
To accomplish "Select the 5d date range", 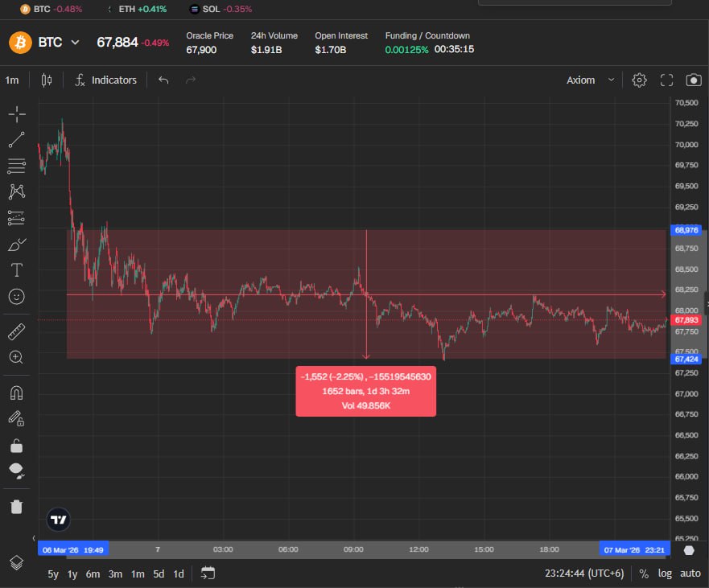I will 159,574.
